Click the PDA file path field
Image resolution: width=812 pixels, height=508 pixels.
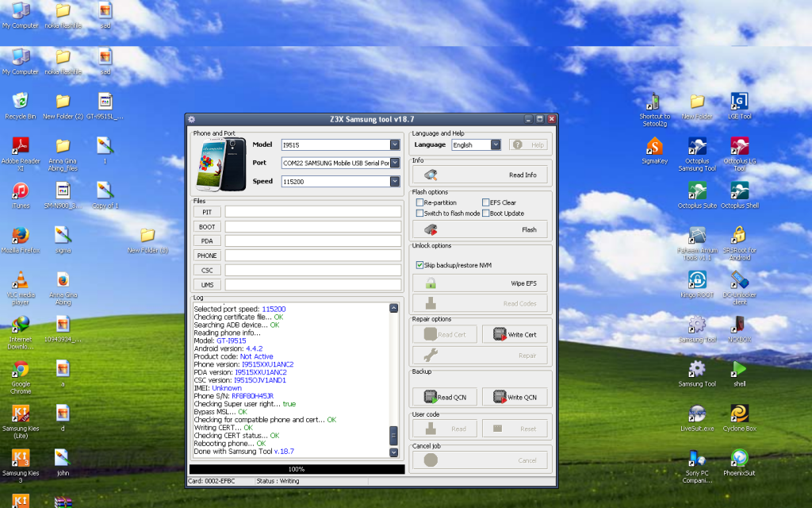pyautogui.click(x=312, y=241)
